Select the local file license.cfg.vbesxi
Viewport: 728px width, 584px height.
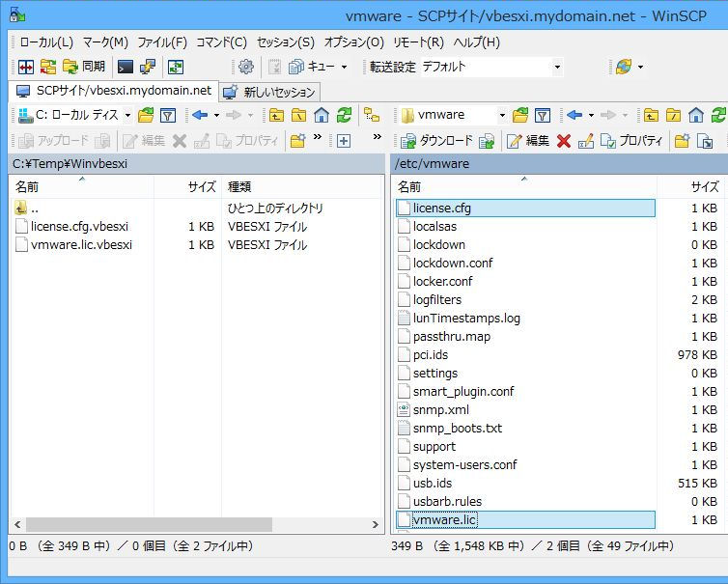(x=79, y=227)
